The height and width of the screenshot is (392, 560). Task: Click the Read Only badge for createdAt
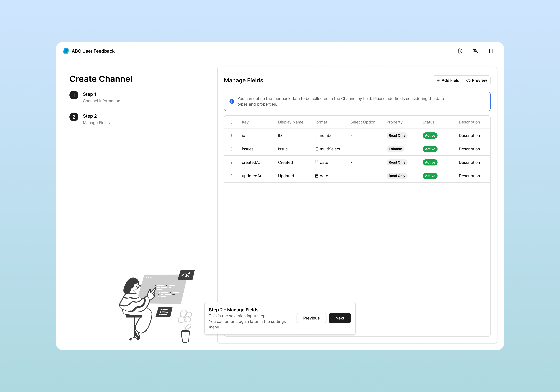point(397,162)
